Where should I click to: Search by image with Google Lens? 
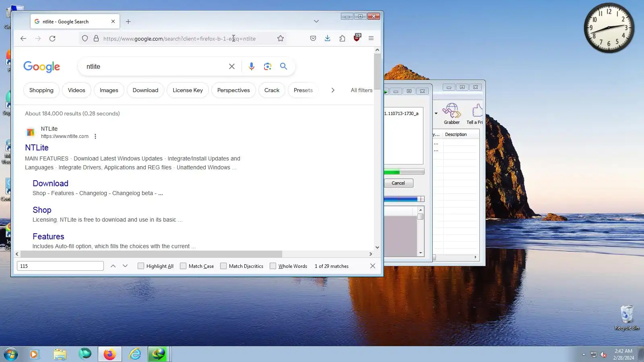pos(268,66)
